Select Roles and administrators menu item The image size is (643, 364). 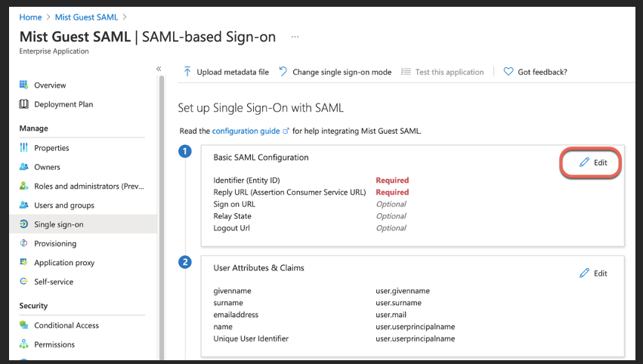tap(88, 186)
